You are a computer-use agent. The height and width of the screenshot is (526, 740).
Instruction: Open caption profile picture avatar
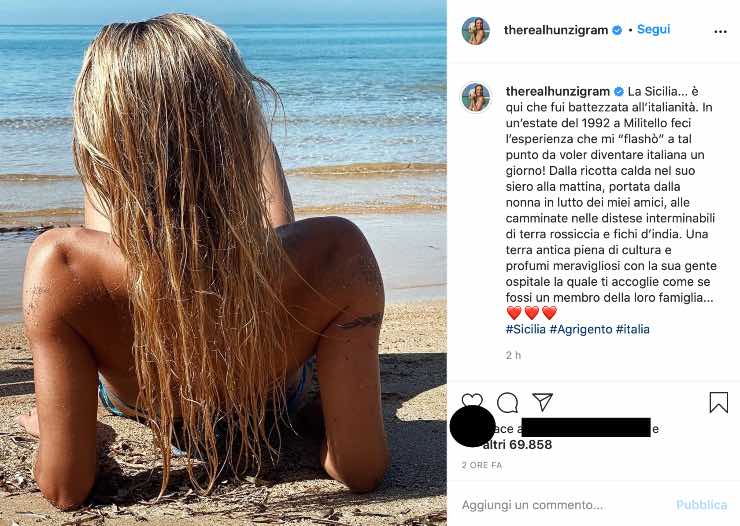click(475, 97)
